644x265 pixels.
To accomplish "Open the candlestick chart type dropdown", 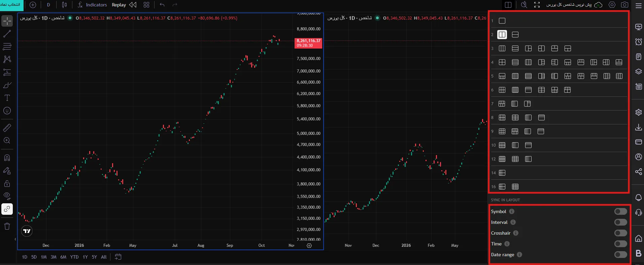I will click(64, 5).
